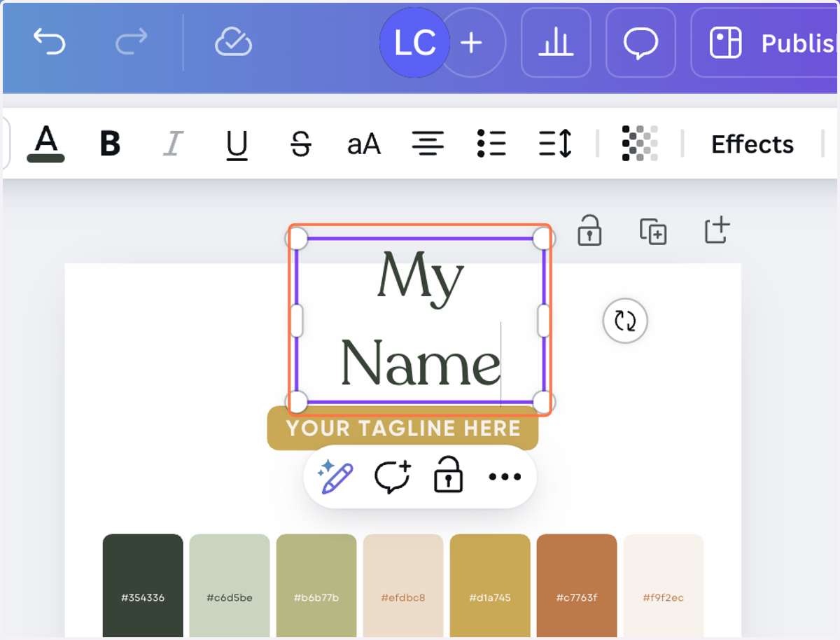Select the cream #f9f2ec swatch
840x640 pixels.
click(x=664, y=586)
